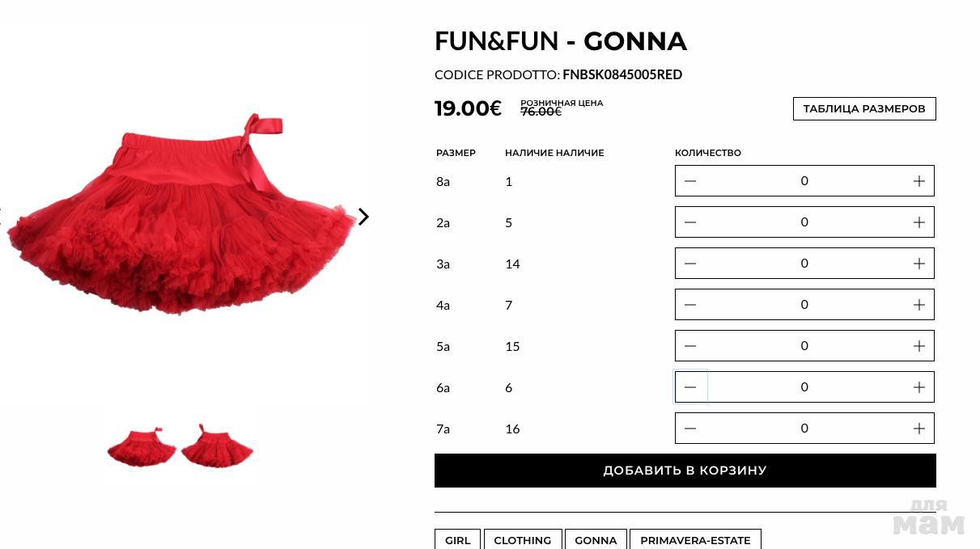980x549 pixels.
Task: Click ДОБАВИТЬ В КОРЗИНУ button
Action: point(685,471)
